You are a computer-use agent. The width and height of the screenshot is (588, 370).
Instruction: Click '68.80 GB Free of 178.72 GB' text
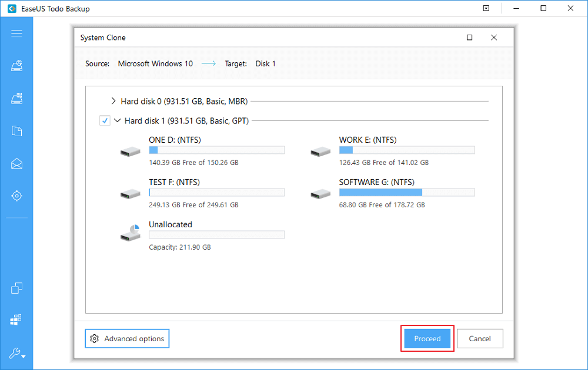pos(382,205)
